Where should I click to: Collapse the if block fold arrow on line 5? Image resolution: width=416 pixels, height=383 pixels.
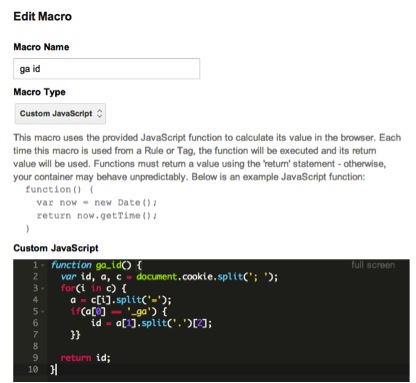[43, 312]
